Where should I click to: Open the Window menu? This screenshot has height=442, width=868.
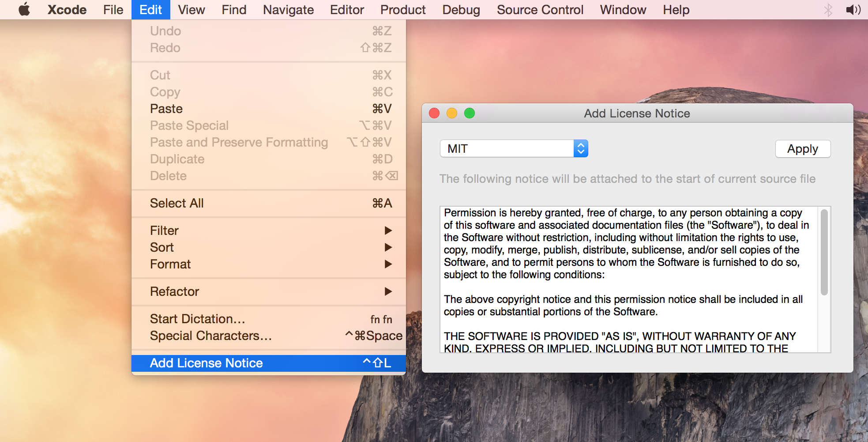pos(623,10)
